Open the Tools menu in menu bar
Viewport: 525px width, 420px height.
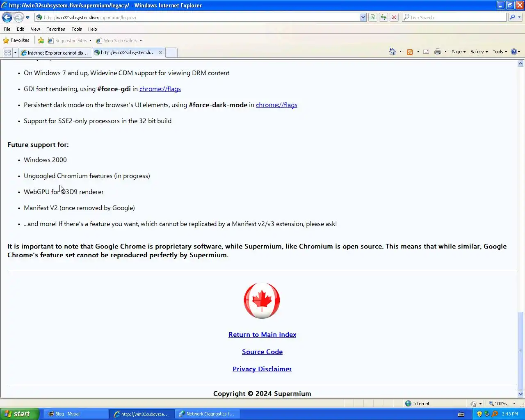point(76,29)
